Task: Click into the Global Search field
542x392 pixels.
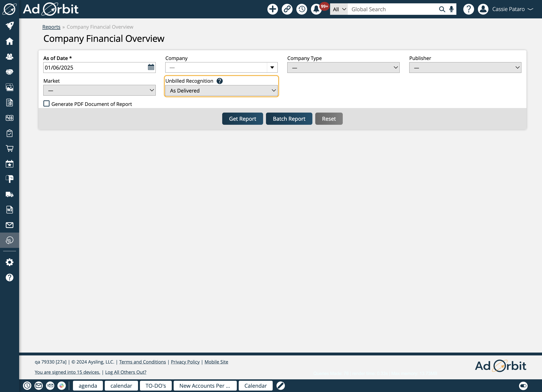Action: tap(392, 9)
